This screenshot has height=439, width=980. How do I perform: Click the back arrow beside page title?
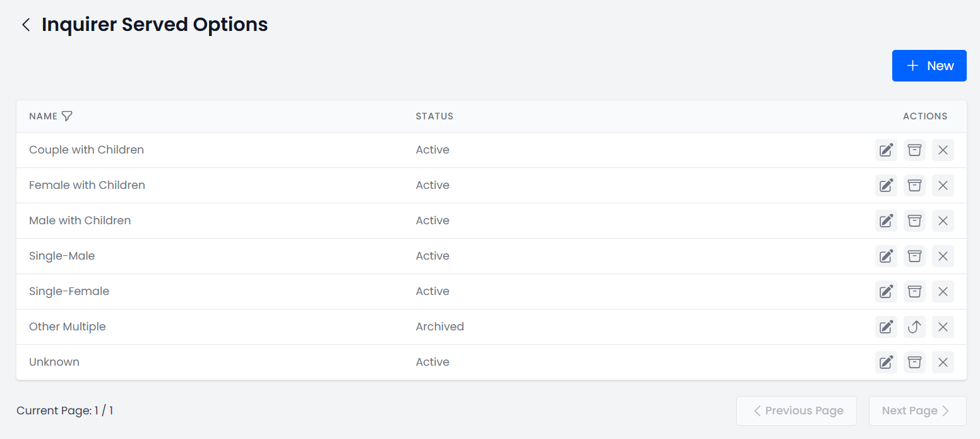coord(26,25)
